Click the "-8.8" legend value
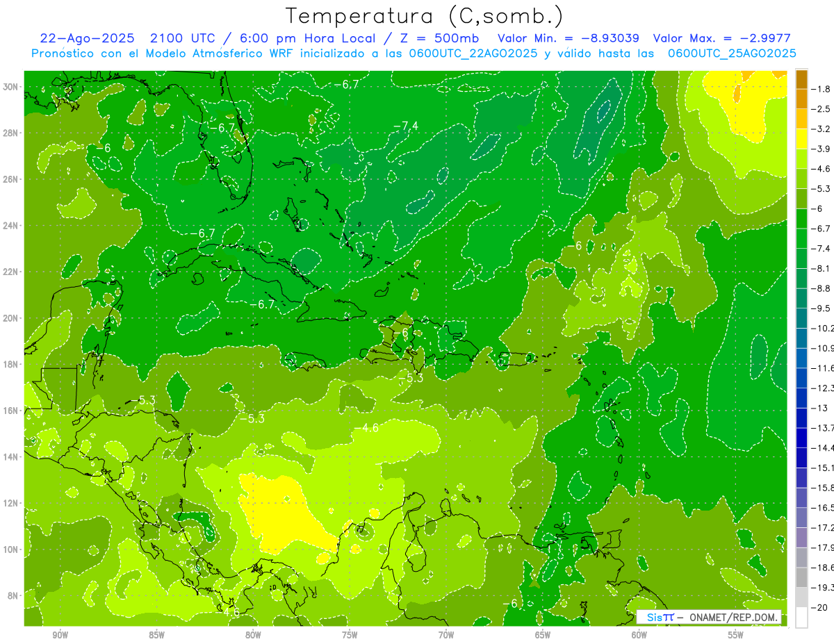 (x=822, y=288)
